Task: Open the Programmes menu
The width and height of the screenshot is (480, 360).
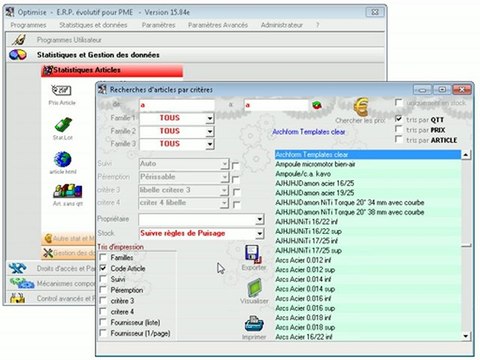Action: (x=28, y=25)
